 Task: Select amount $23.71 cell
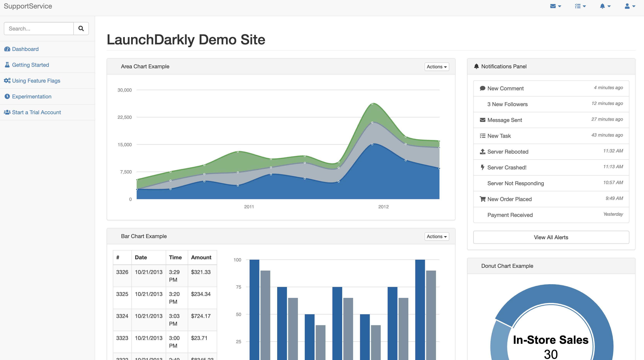(202, 342)
